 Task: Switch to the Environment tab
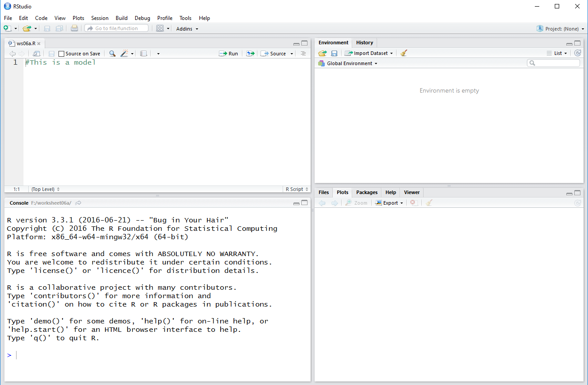[333, 43]
